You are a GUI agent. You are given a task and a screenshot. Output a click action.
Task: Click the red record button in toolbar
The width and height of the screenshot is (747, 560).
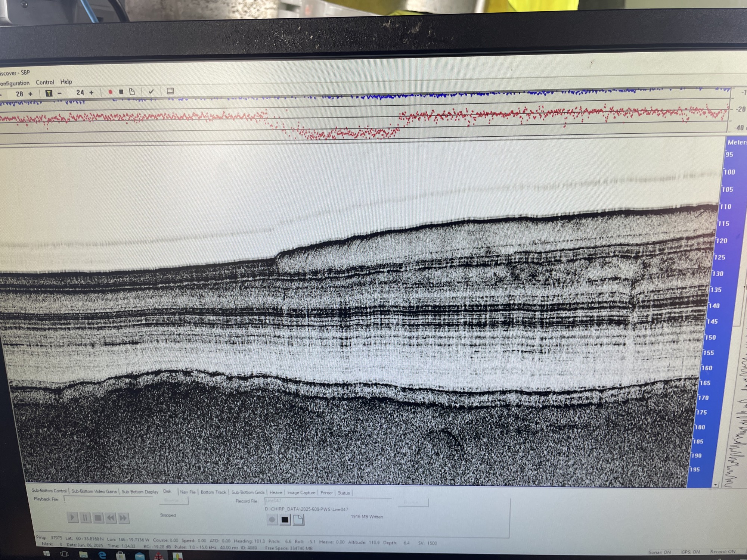[110, 92]
